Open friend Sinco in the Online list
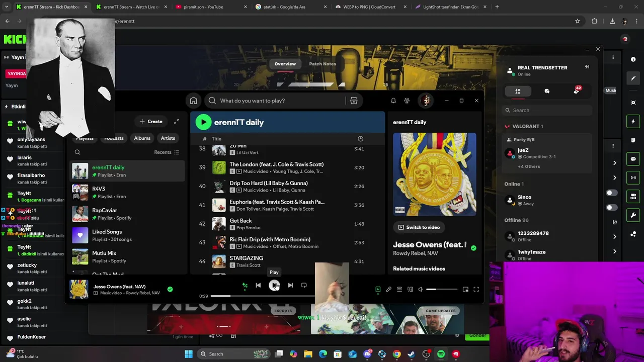 pos(547,200)
